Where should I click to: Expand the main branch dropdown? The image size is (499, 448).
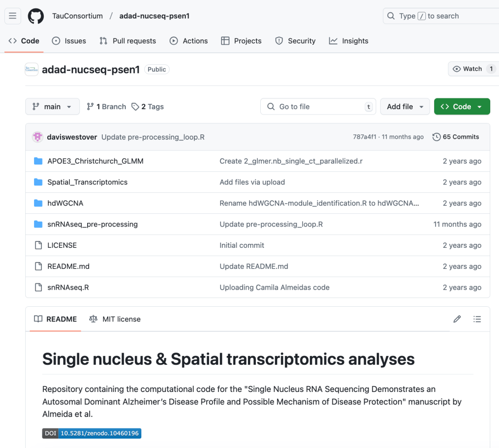(52, 107)
